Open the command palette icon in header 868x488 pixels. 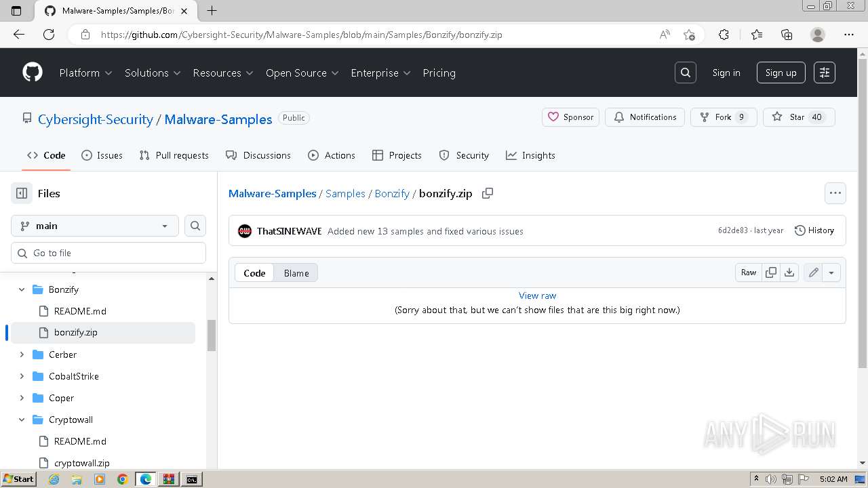[825, 73]
